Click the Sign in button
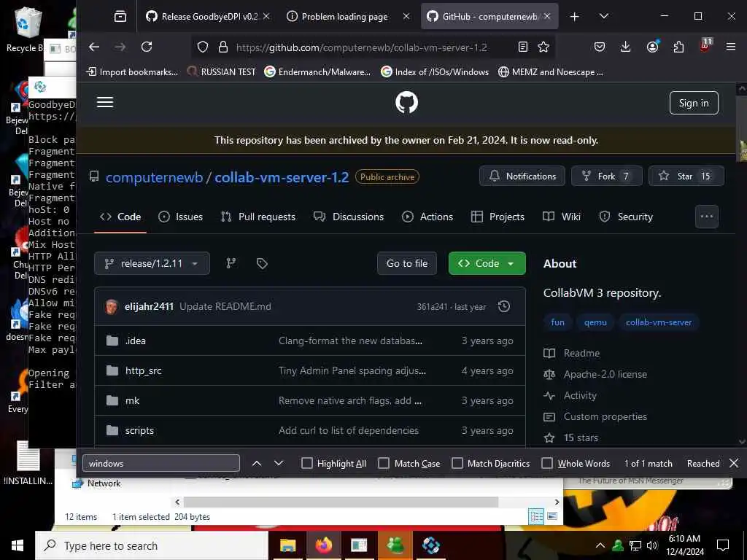This screenshot has height=560, width=747. 694,103
